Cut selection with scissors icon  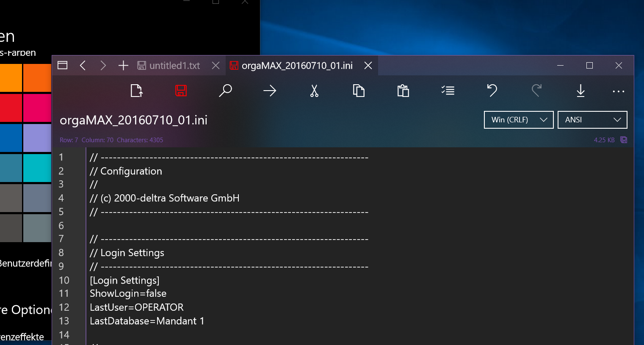314,91
